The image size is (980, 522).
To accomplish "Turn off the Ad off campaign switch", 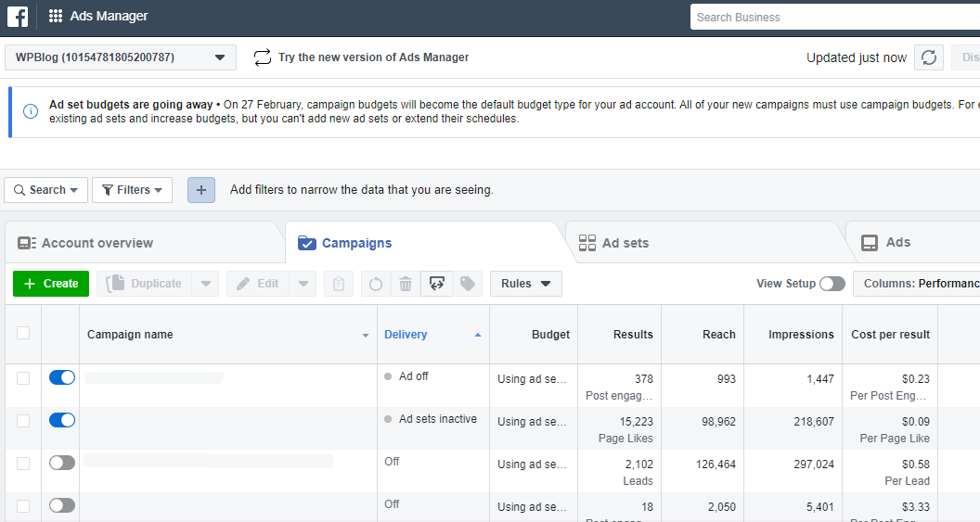I will (x=62, y=377).
